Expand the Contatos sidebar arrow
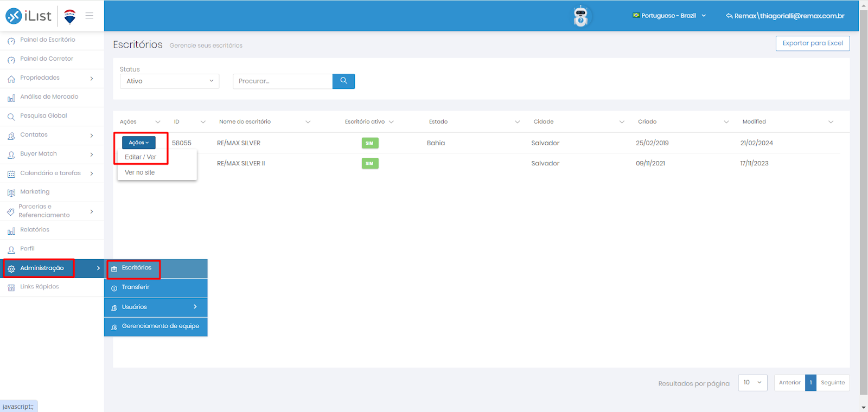This screenshot has width=868, height=412. pyautogui.click(x=92, y=136)
